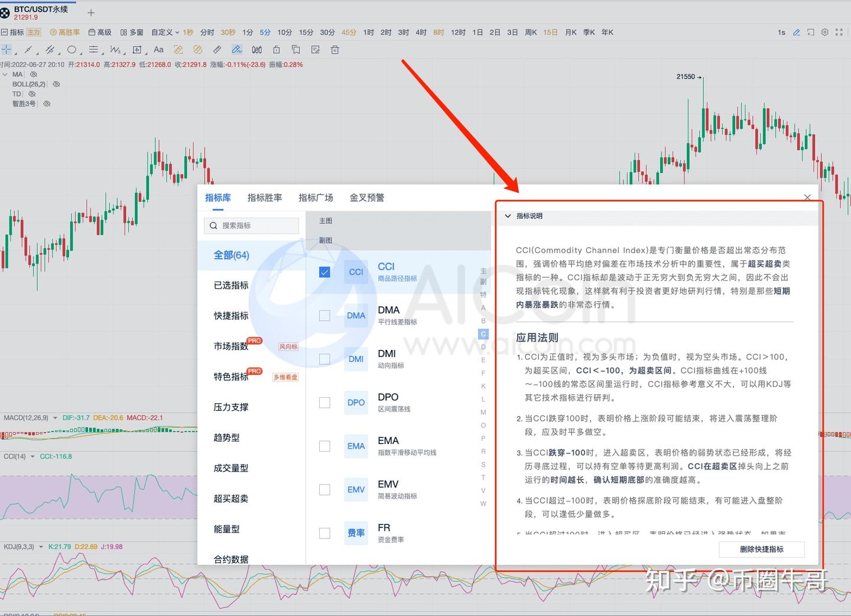Toggle MA indicator visibility eye
Image resolution: width=851 pixels, height=616 pixels.
34,74
